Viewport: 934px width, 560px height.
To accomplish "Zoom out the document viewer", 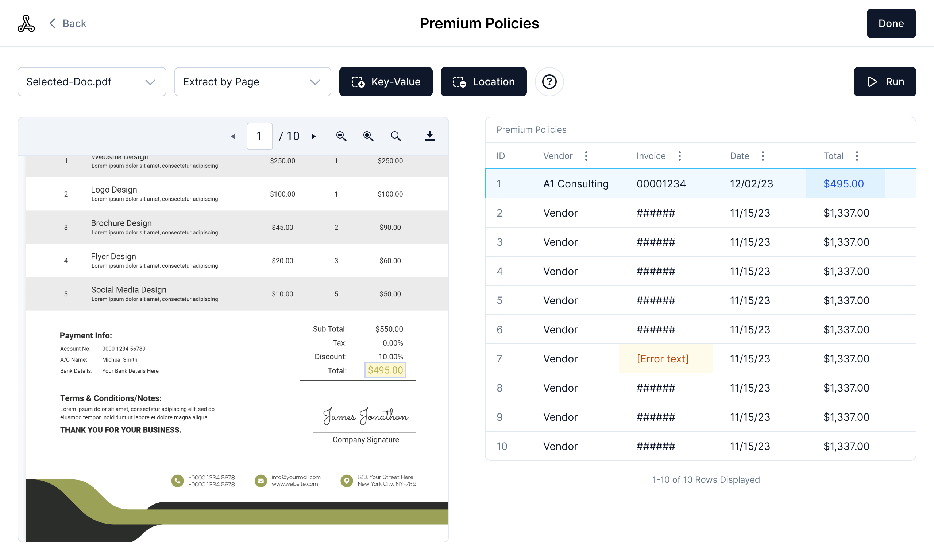I will tap(341, 136).
